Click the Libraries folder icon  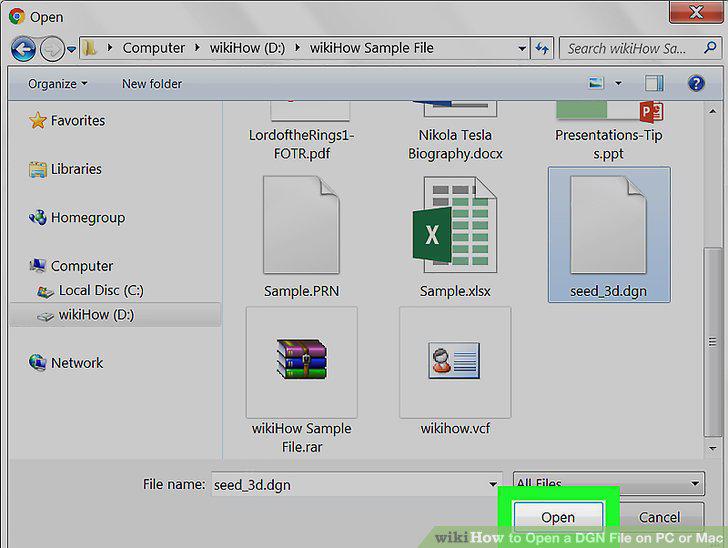click(x=38, y=169)
